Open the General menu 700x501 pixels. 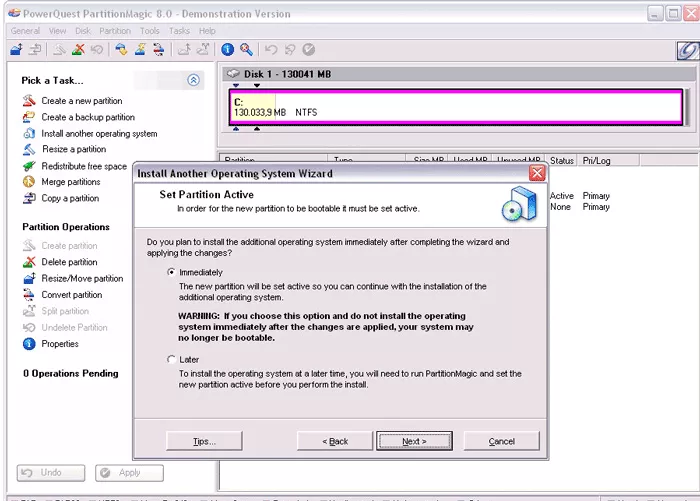[25, 31]
